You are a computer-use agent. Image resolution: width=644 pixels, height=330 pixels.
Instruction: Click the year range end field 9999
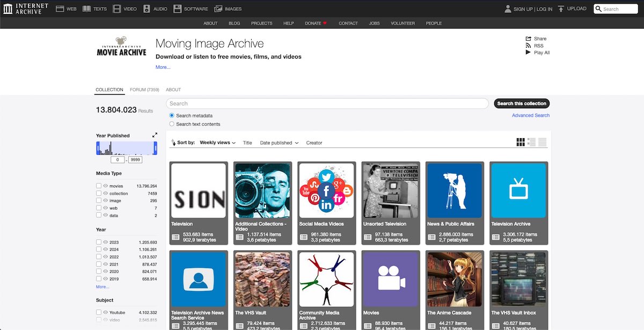(x=135, y=160)
